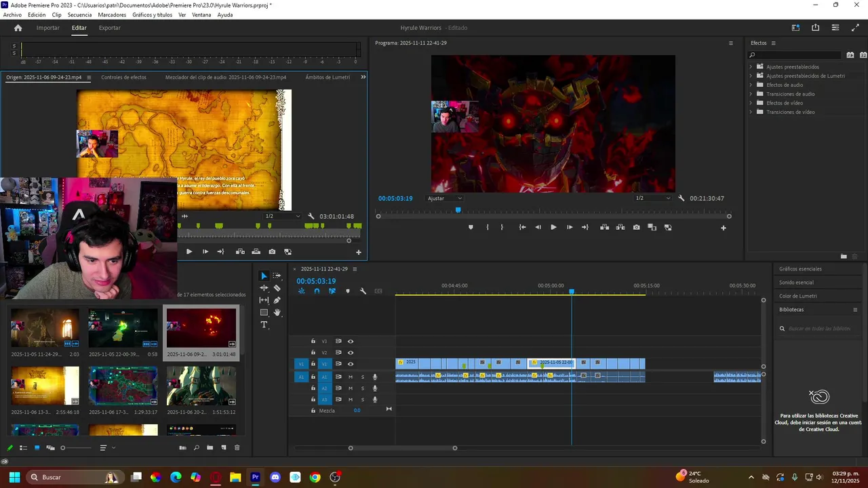Screen dimensions: 868x488
Task: Activate the Slip tool
Action: 264,300
